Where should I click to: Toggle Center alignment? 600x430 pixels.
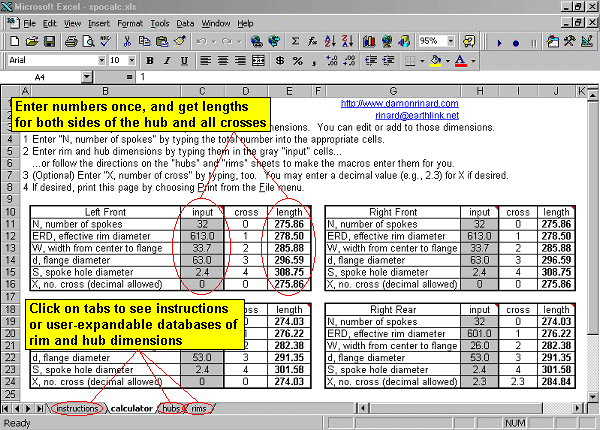tap(223, 60)
